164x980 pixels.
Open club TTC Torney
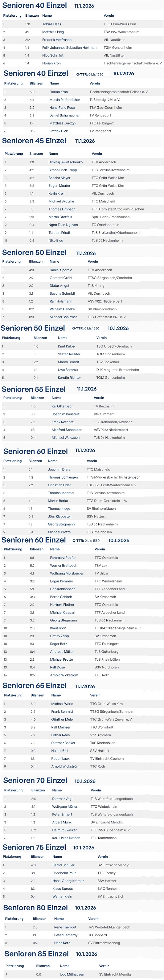[106, 881]
